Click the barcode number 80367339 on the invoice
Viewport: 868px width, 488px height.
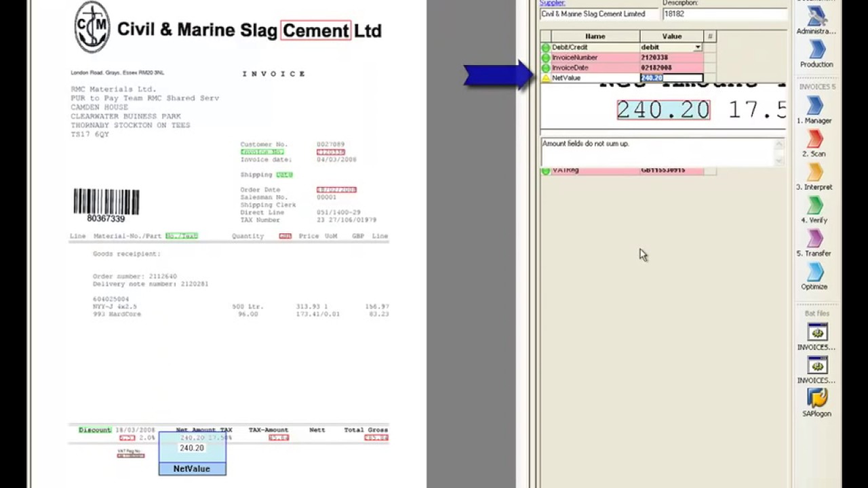coord(106,219)
